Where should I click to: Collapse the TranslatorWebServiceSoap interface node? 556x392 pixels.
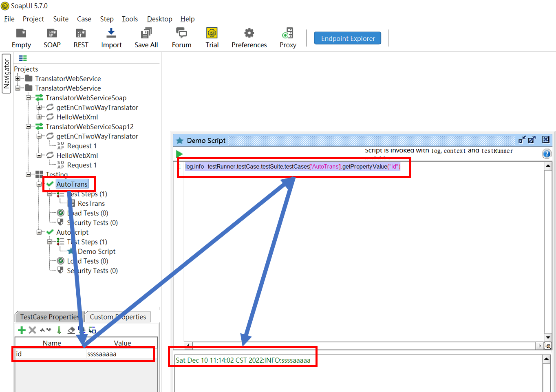[29, 98]
